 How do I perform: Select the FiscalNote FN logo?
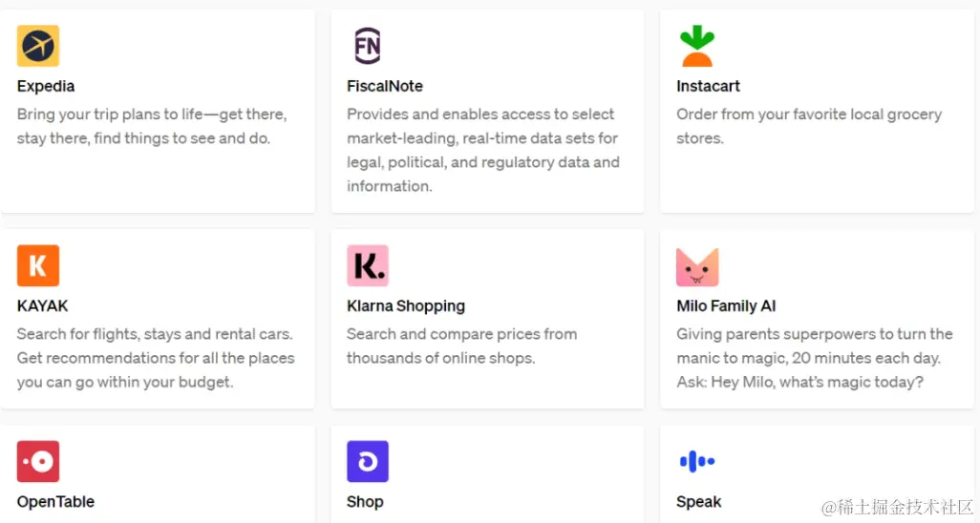[x=367, y=46]
